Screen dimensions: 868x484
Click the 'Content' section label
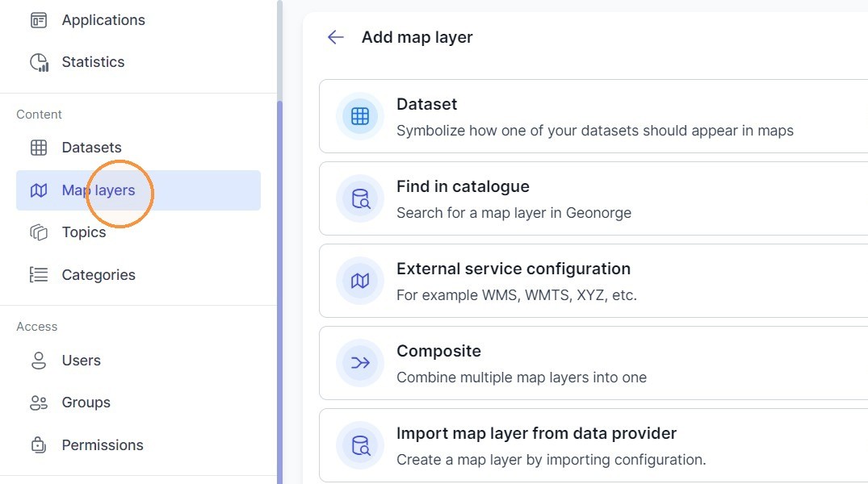click(x=39, y=115)
